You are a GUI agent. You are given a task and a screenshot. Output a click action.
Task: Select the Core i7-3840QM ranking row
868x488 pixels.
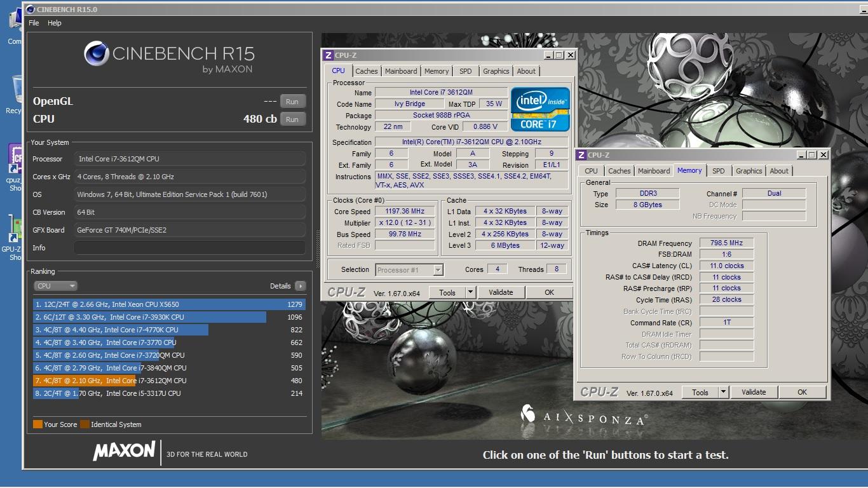[169, 368]
